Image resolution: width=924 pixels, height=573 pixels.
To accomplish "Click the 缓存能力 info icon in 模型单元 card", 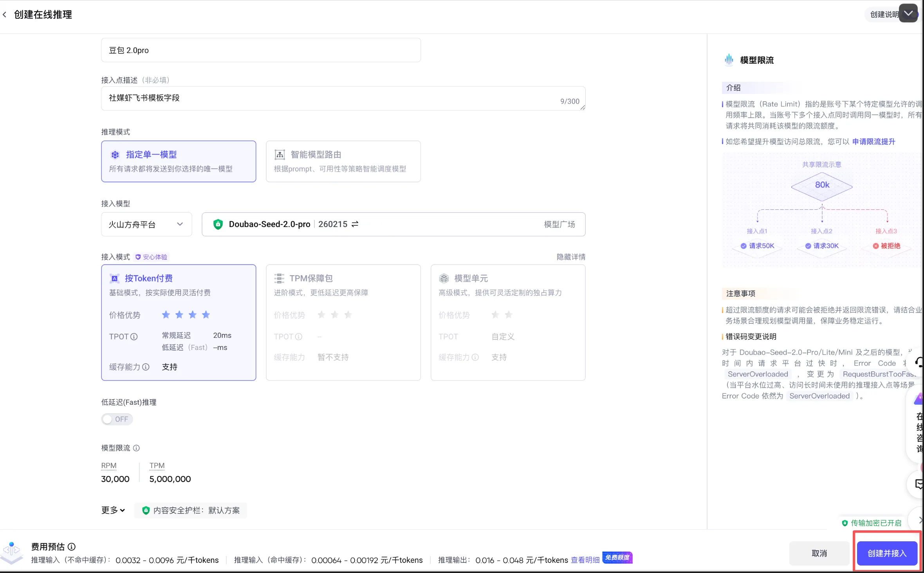I will point(475,357).
